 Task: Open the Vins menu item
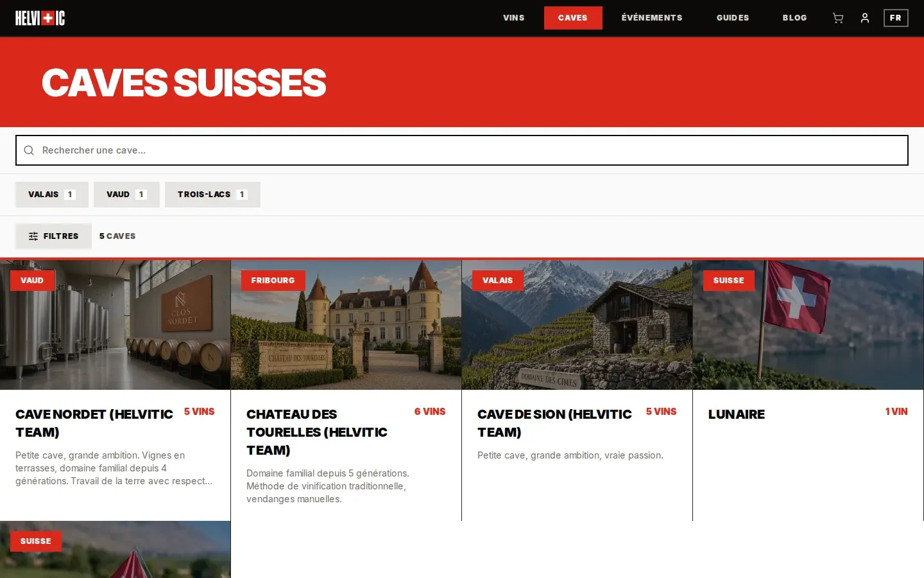point(514,18)
